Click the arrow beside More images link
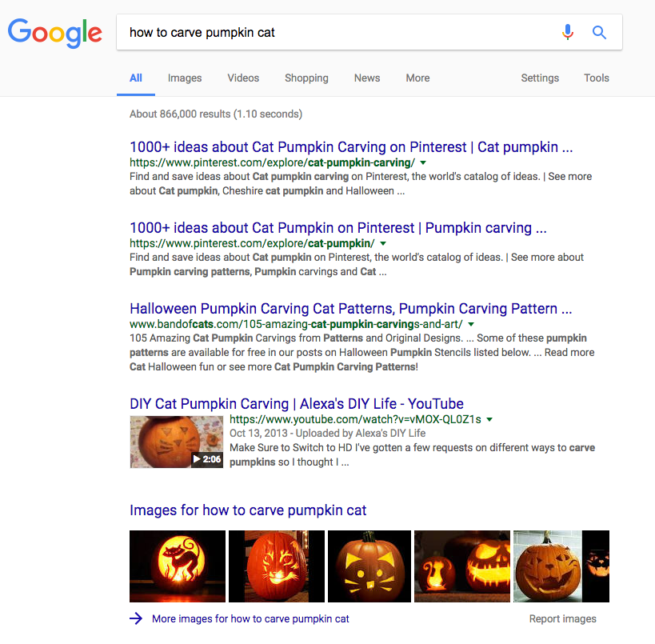 pyautogui.click(x=136, y=618)
